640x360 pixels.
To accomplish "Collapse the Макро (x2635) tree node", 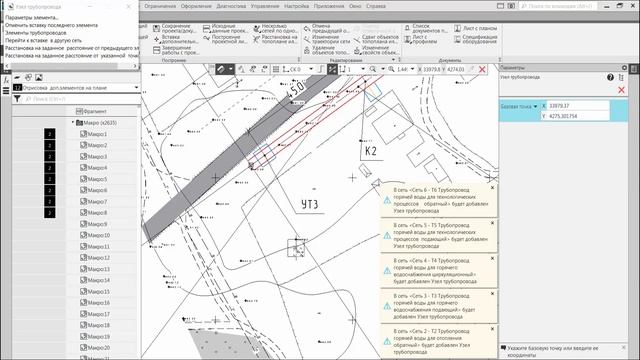I will coord(73,122).
